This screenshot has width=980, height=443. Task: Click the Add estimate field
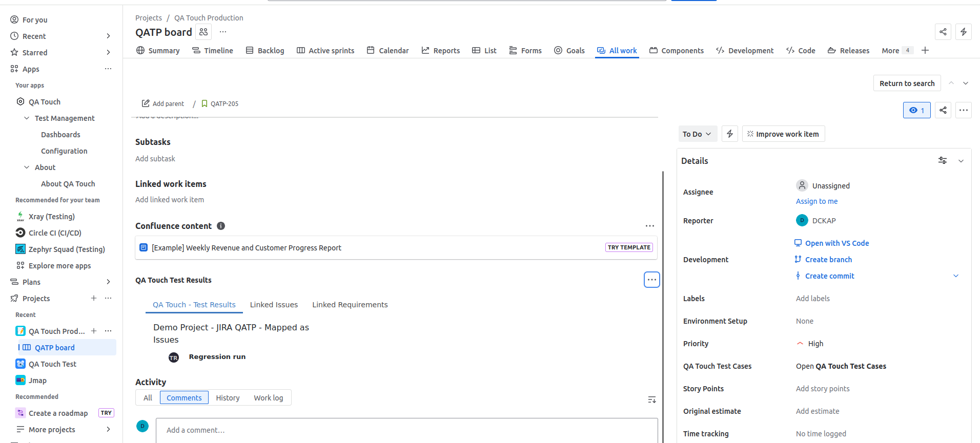coord(818,411)
